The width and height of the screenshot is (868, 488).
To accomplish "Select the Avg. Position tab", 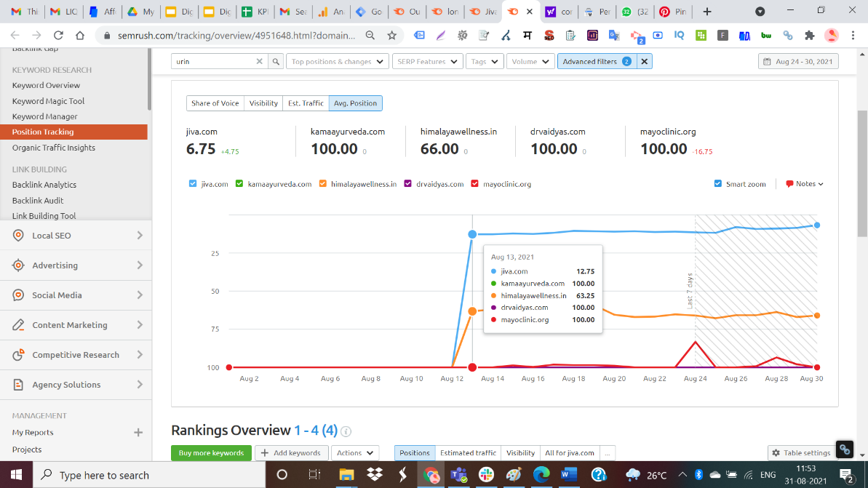I will (x=355, y=103).
